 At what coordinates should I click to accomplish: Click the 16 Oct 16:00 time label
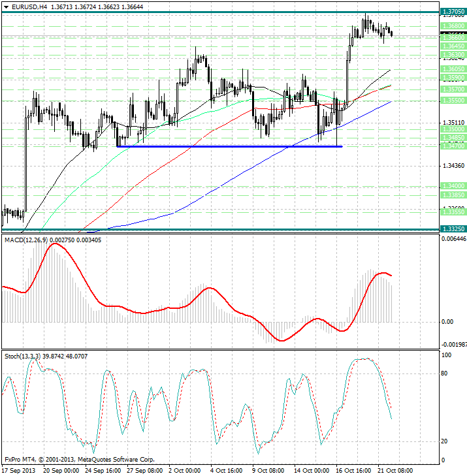tap(353, 471)
